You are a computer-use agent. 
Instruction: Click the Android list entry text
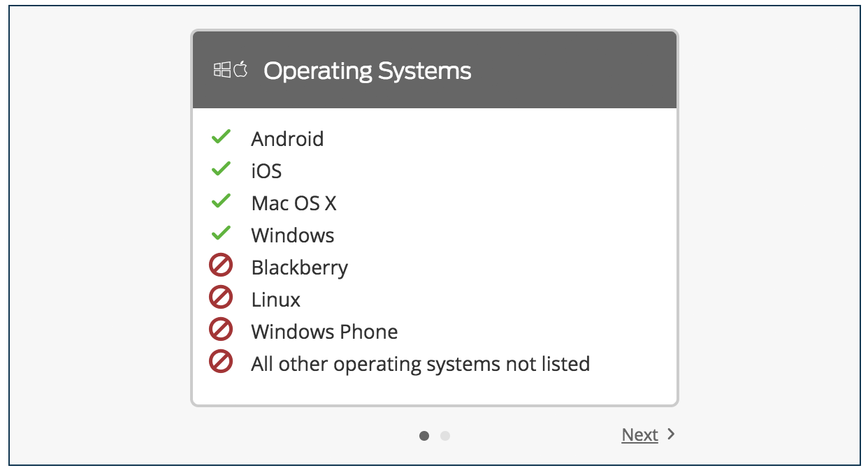[287, 139]
